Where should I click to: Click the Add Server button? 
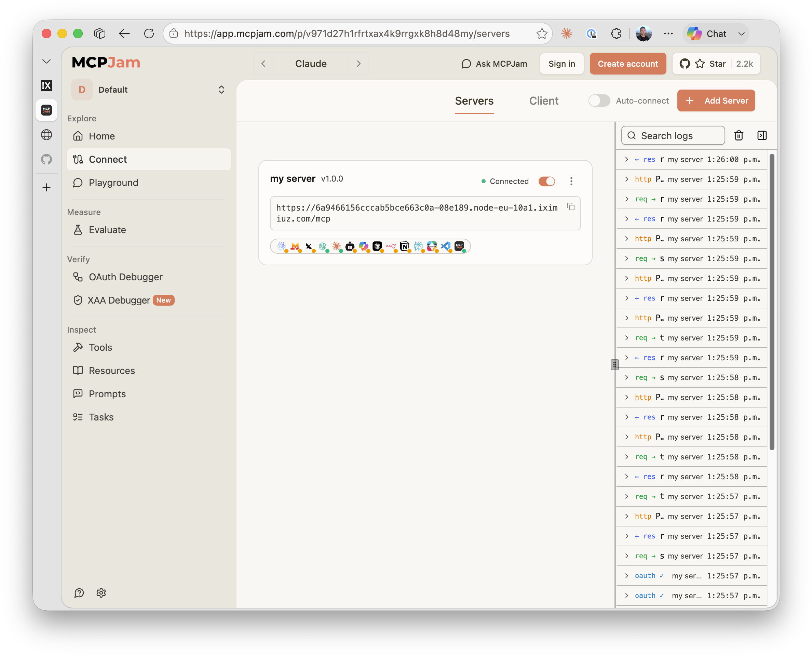716,101
